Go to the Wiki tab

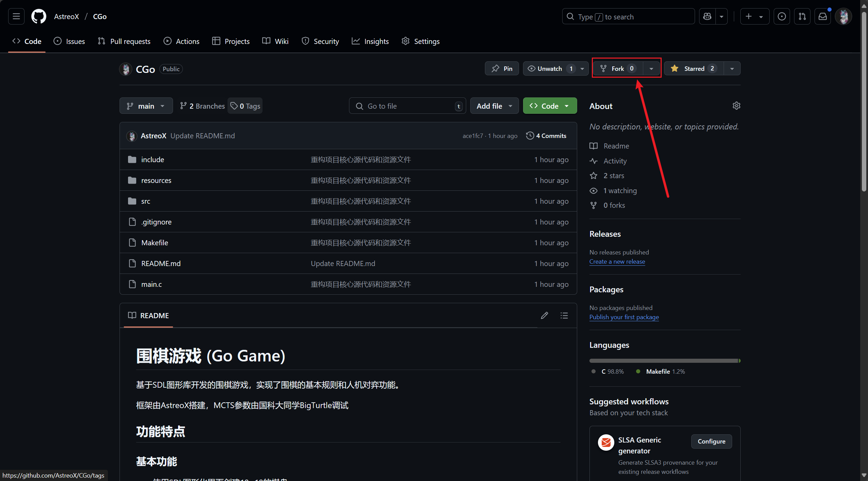[275, 41]
